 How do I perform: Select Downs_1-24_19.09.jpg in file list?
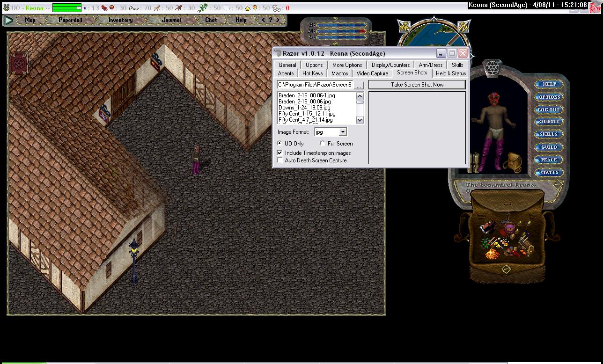coord(304,108)
